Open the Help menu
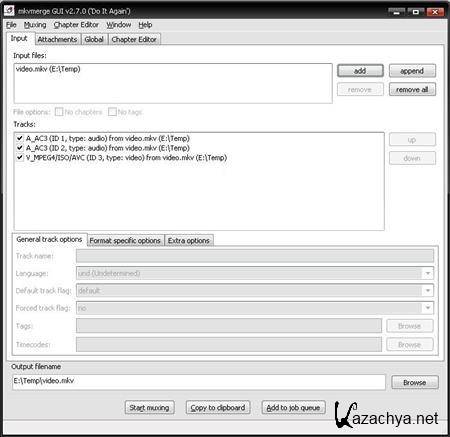Image resolution: width=450 pixels, height=437 pixels. [x=145, y=25]
